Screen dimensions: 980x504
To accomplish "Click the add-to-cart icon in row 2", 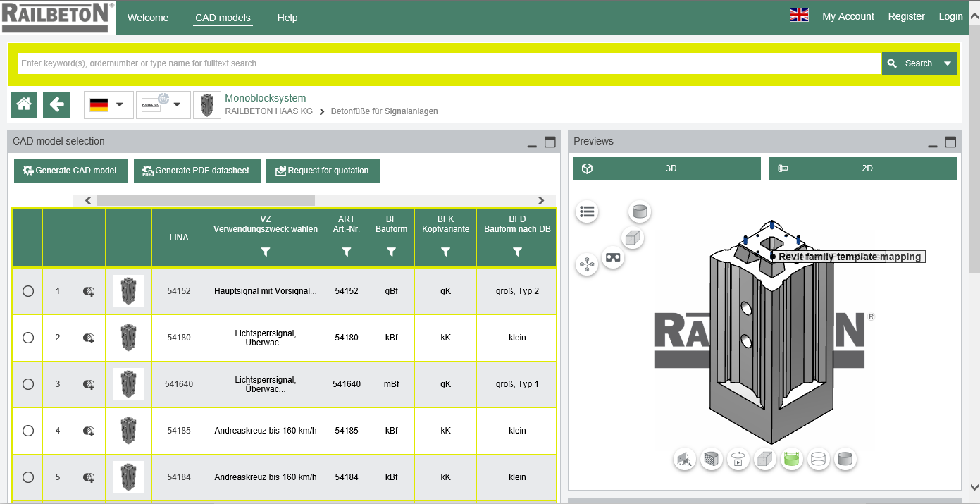I will (x=89, y=338).
